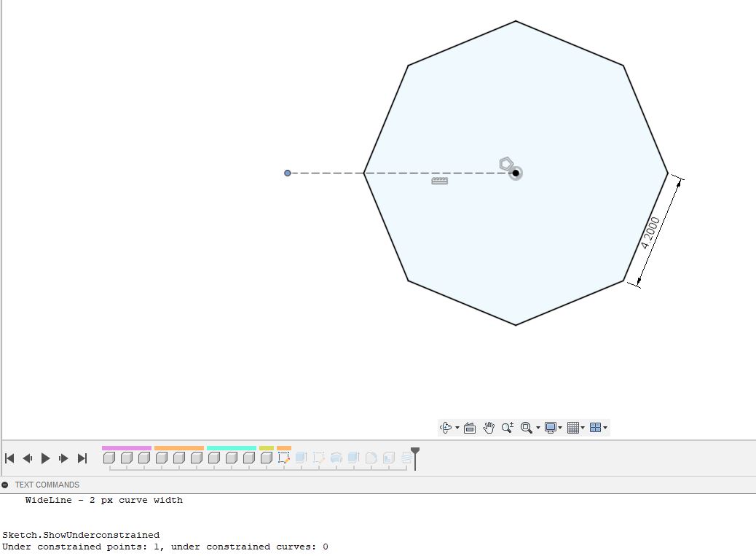Viewport: 756px width, 556px height.
Task: Open the Viewports icon
Action: [x=594, y=427]
